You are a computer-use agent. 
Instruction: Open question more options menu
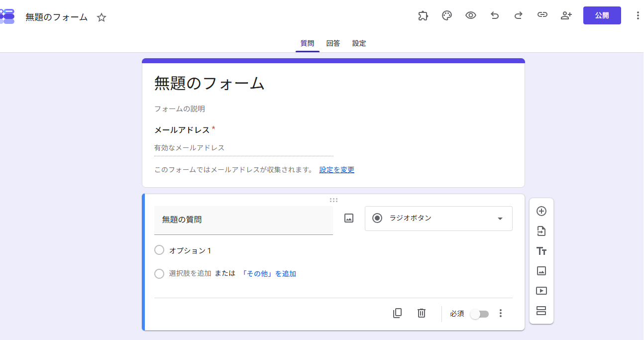click(501, 313)
